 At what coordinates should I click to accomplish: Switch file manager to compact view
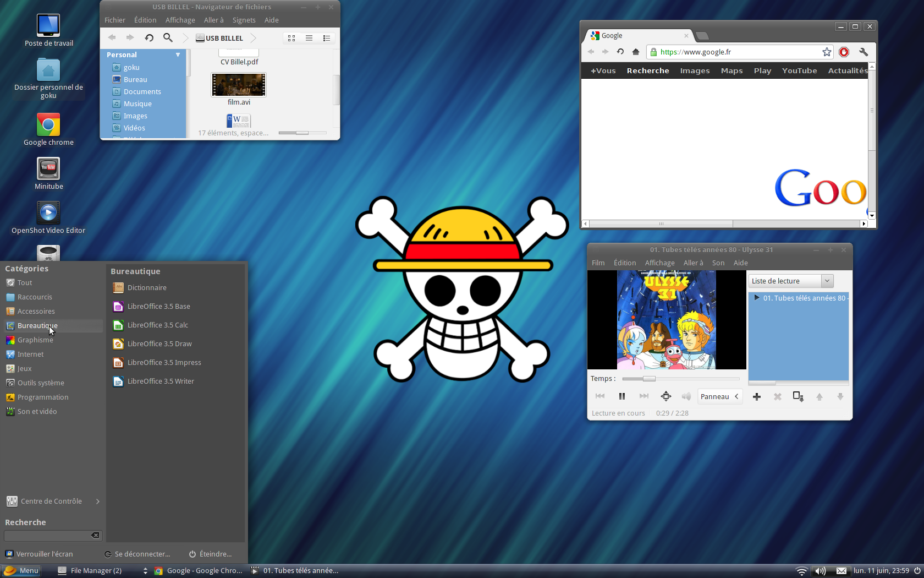tap(327, 38)
